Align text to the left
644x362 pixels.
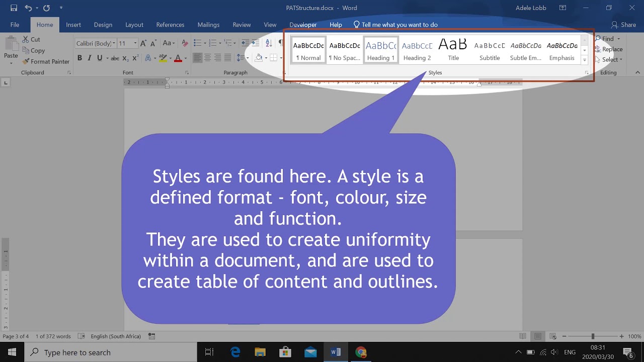pyautogui.click(x=197, y=58)
